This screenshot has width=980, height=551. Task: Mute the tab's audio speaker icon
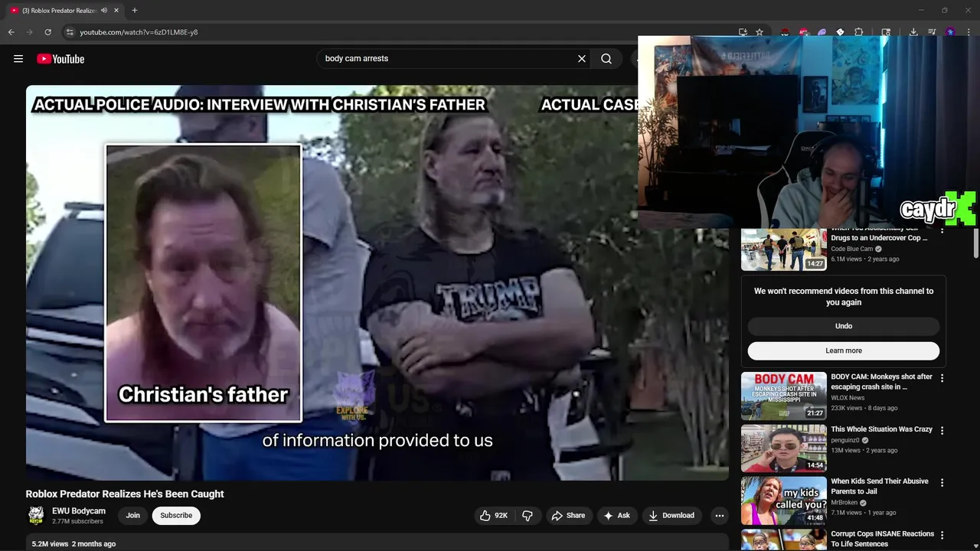pos(104,11)
